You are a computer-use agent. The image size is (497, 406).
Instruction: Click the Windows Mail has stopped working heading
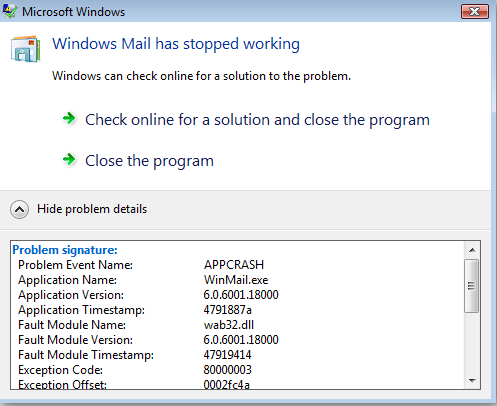(x=176, y=44)
